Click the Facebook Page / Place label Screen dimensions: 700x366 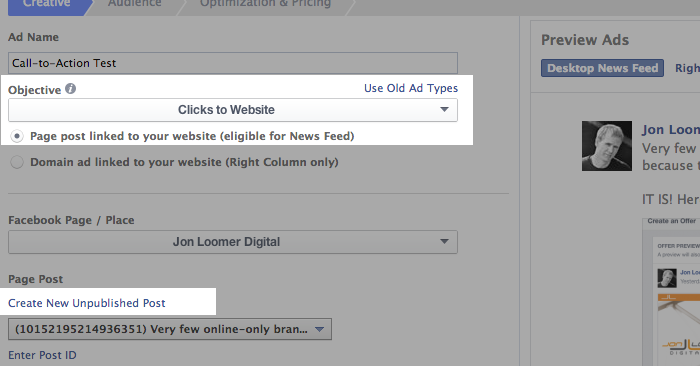click(x=71, y=220)
